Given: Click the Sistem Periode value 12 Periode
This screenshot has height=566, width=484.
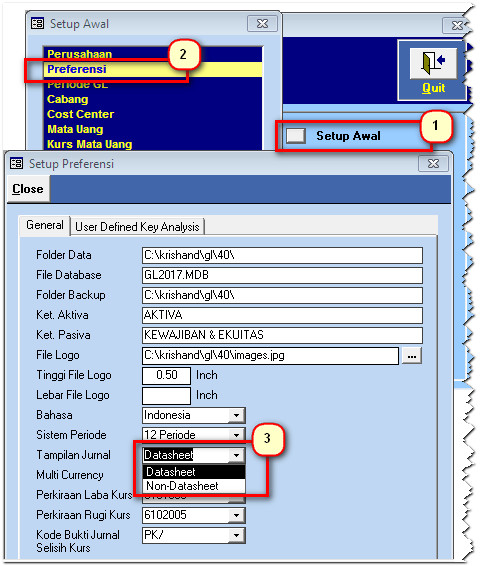Looking at the screenshot, I should pyautogui.click(x=170, y=435).
